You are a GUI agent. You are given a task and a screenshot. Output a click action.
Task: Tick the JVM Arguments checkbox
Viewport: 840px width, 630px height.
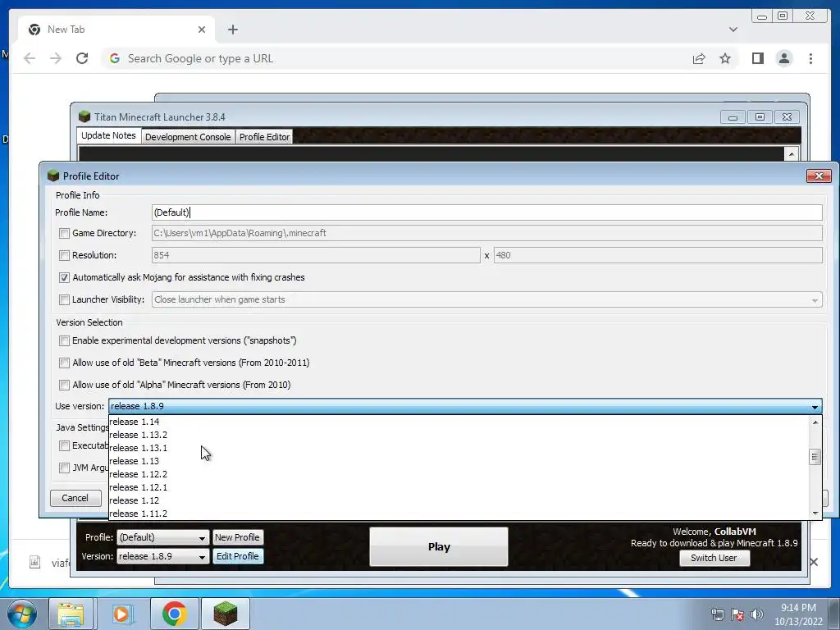tap(64, 468)
